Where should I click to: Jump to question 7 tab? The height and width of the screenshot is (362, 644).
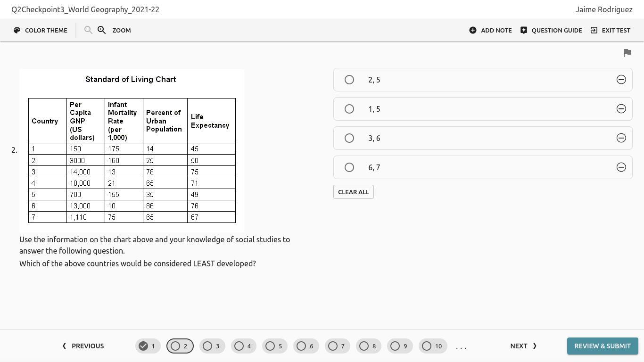click(337, 346)
